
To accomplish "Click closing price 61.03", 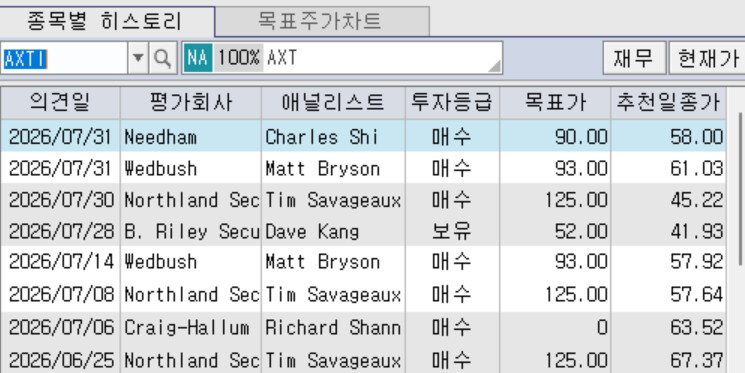I will tap(697, 168).
